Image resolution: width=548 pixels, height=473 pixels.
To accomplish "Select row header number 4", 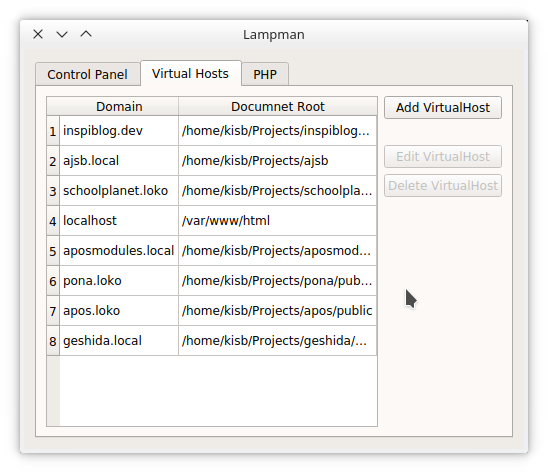I will [53, 221].
